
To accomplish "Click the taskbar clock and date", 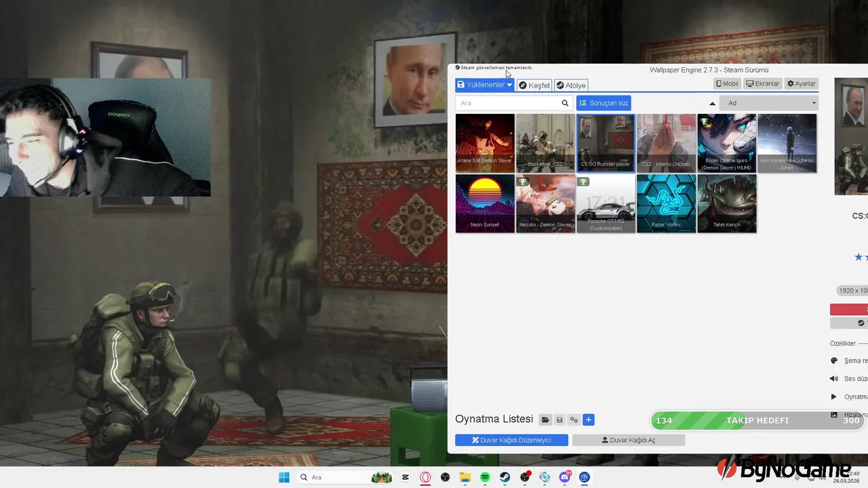I will click(846, 477).
